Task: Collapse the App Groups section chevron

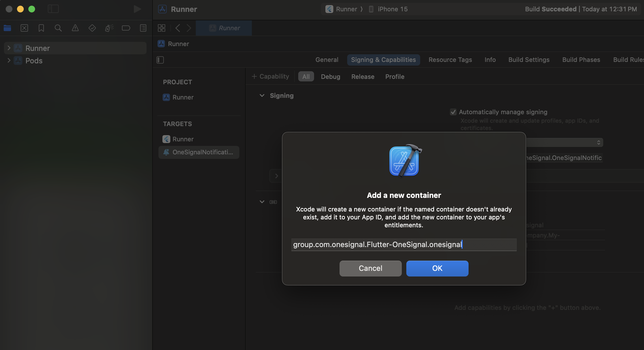Action: 262,202
